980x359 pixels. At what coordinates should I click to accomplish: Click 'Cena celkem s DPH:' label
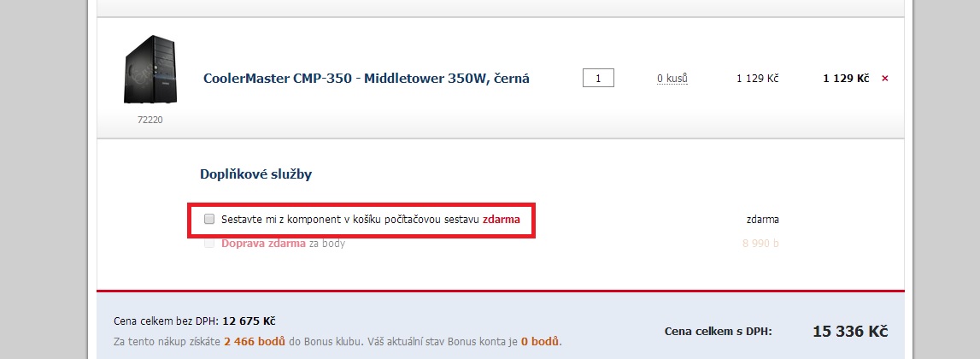pos(718,332)
